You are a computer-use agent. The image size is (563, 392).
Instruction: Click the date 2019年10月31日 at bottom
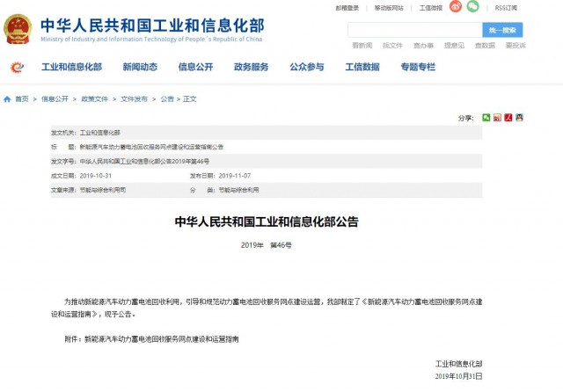[458, 376]
